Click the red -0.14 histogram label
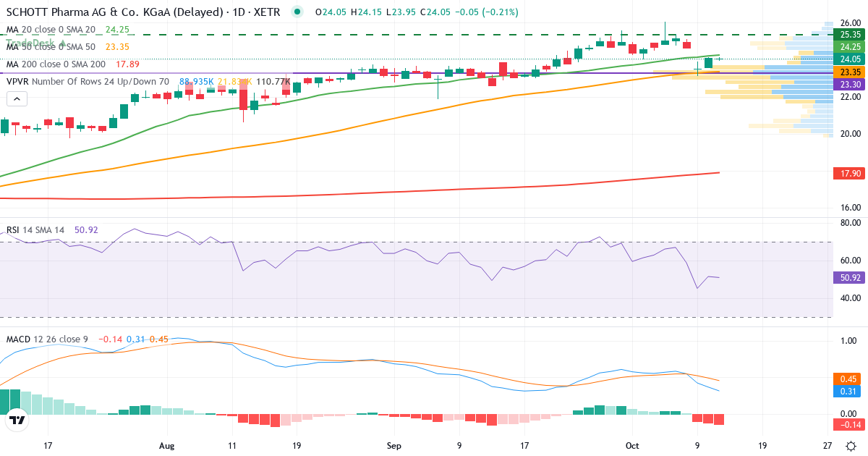Viewport: 868px width, 456px height. click(x=848, y=425)
